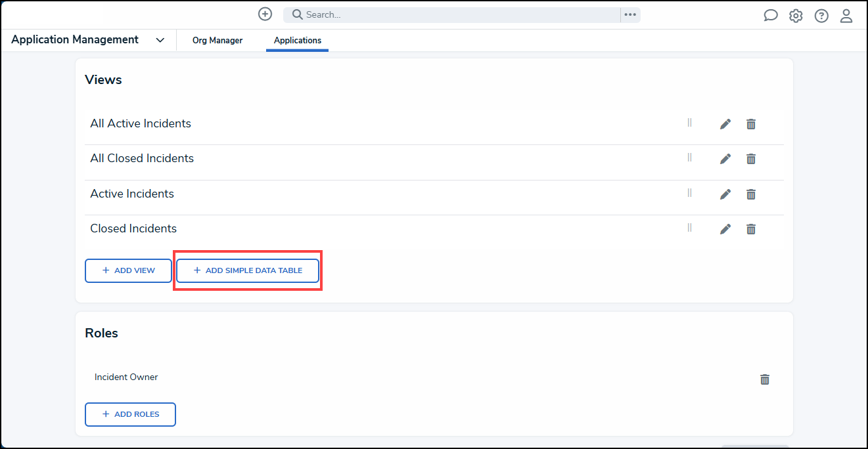Click the search magnifier icon
Screen dimensions: 868x449
[x=297, y=14]
